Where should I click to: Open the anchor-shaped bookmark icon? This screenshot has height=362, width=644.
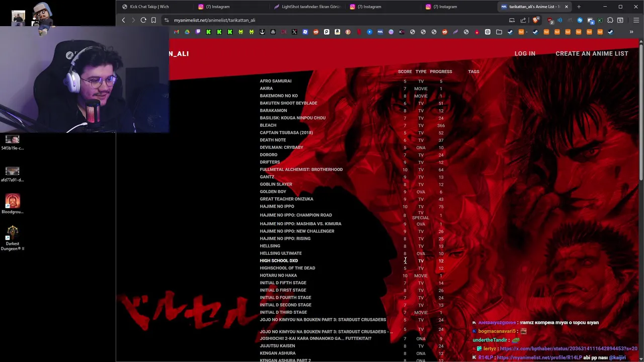click(x=262, y=32)
